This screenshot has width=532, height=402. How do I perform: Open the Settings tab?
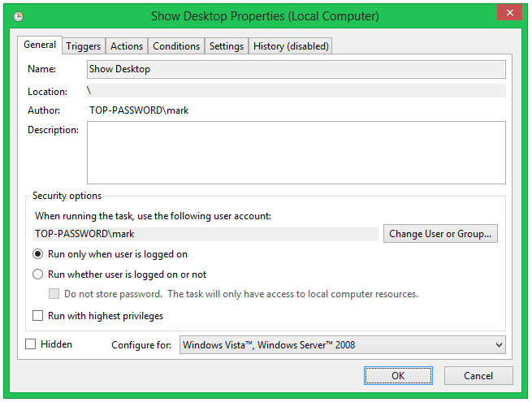coord(227,46)
